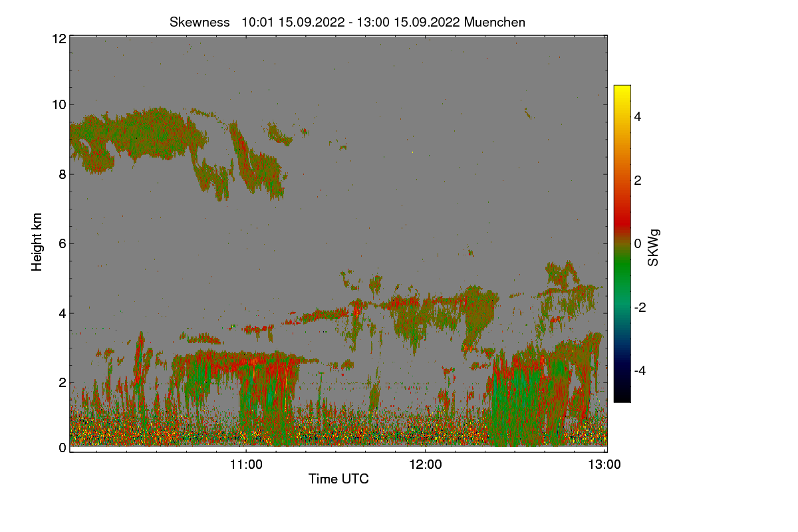The height and width of the screenshot is (532, 798).
Task: Click the y-axis tick label 8
Action: coord(63,174)
